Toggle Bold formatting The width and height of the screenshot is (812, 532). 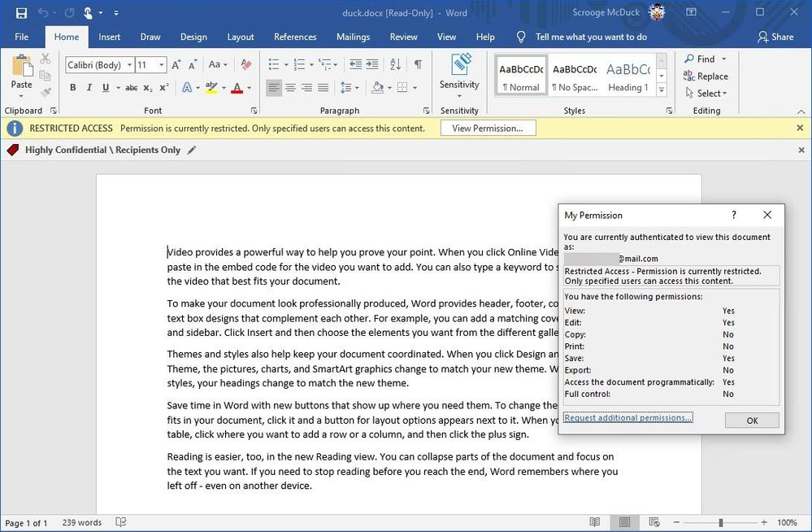click(73, 88)
